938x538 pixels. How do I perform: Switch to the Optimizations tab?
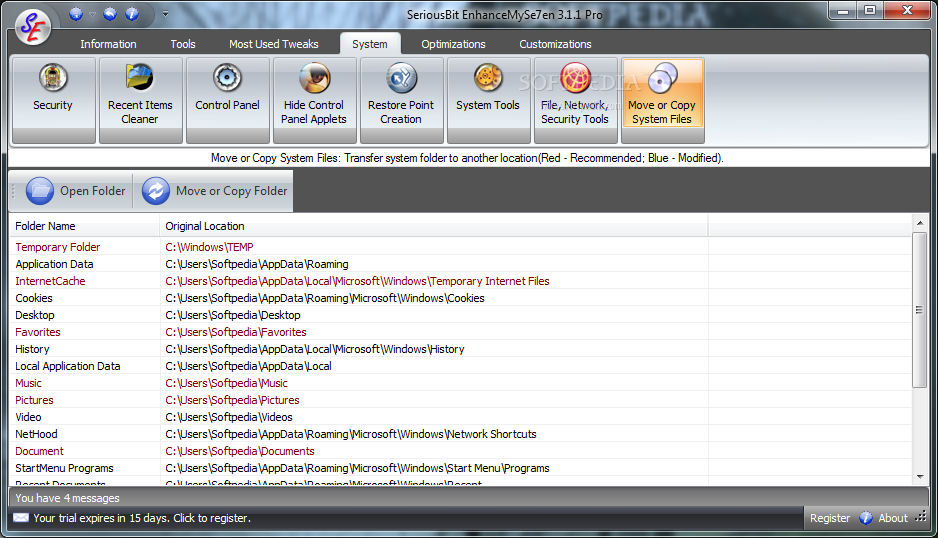click(453, 44)
